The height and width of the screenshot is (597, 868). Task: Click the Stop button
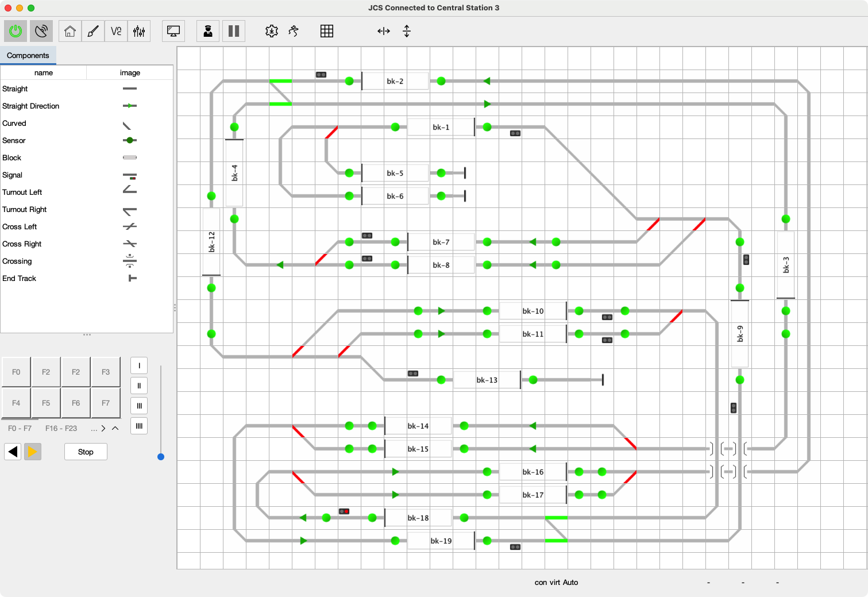point(86,452)
